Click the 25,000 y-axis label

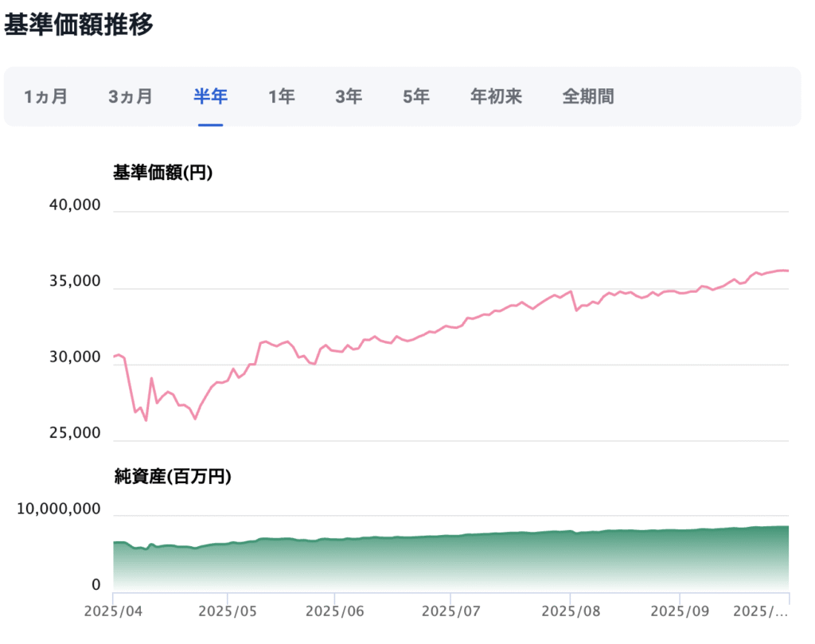point(75,434)
